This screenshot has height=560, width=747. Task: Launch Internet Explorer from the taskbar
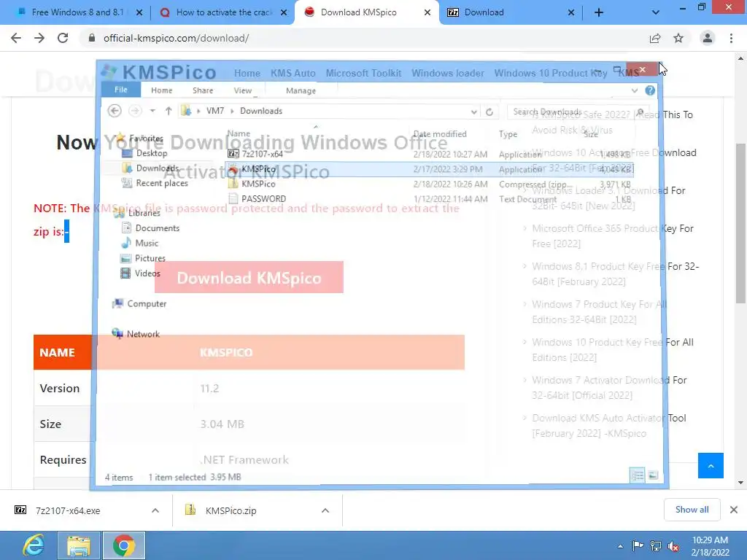pos(34,545)
